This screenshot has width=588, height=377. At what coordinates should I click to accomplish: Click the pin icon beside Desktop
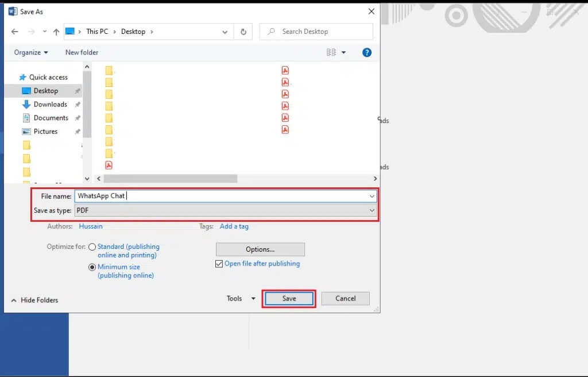click(x=78, y=91)
